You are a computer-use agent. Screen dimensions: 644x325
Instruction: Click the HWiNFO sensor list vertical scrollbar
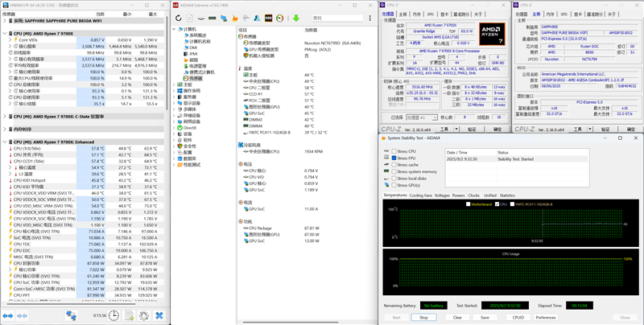click(x=167, y=160)
